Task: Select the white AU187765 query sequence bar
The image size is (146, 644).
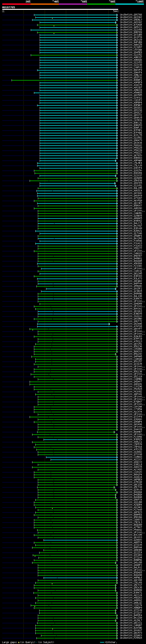Action: (60, 9)
